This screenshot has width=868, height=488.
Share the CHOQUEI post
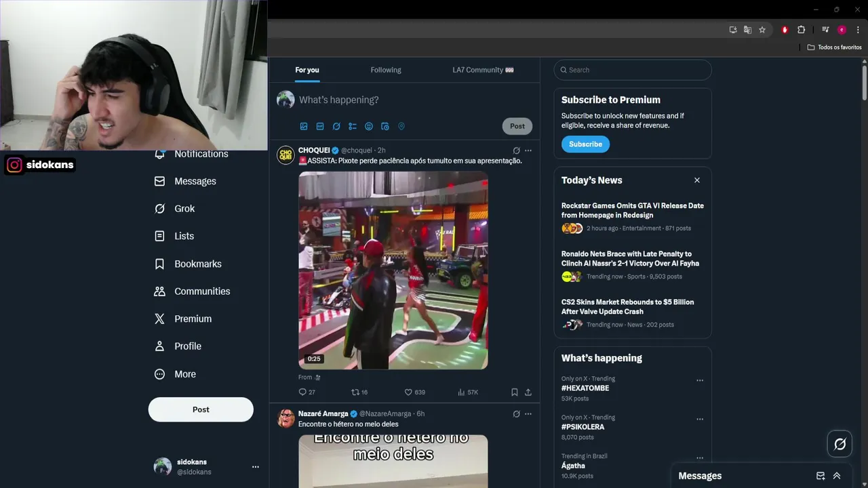tap(528, 392)
